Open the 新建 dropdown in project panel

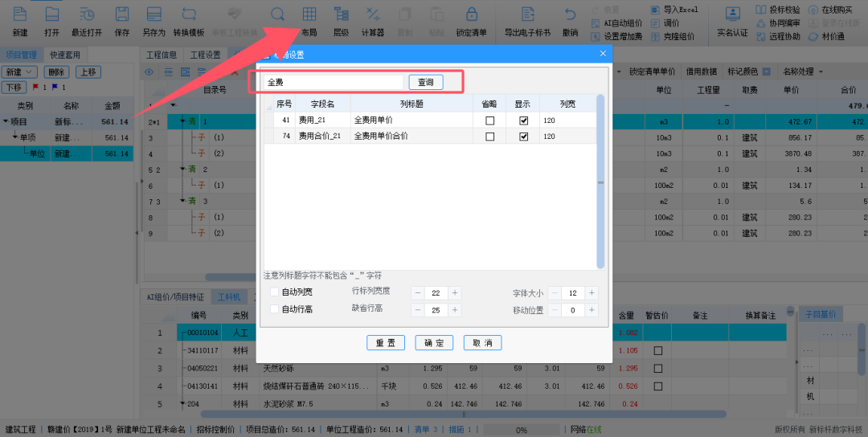(x=20, y=71)
